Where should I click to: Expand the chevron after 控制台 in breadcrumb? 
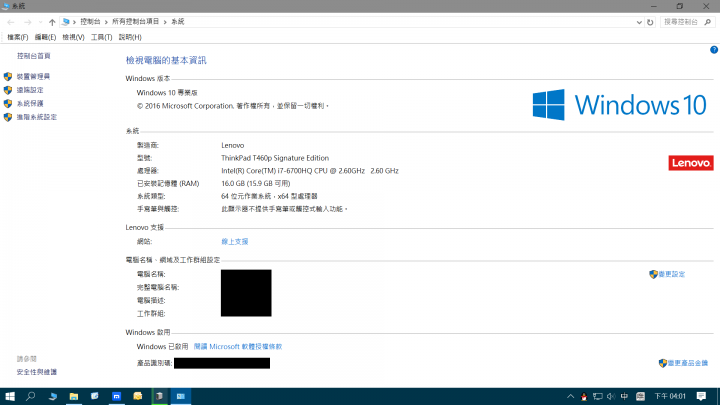tap(106, 22)
